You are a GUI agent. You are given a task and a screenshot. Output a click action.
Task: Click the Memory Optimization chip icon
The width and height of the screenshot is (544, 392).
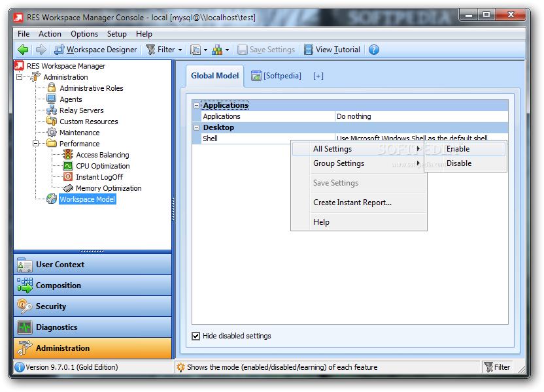(68, 188)
